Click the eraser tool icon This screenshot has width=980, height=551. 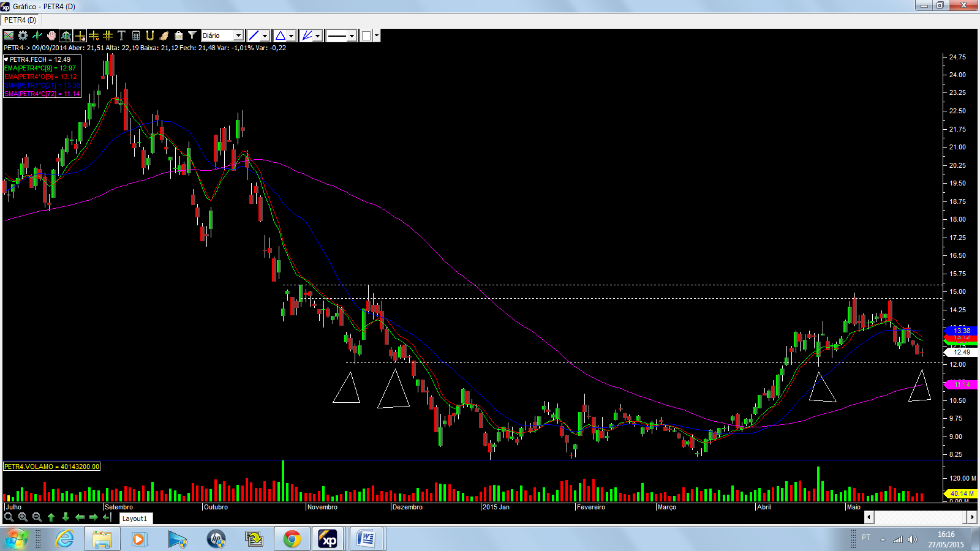point(164,36)
